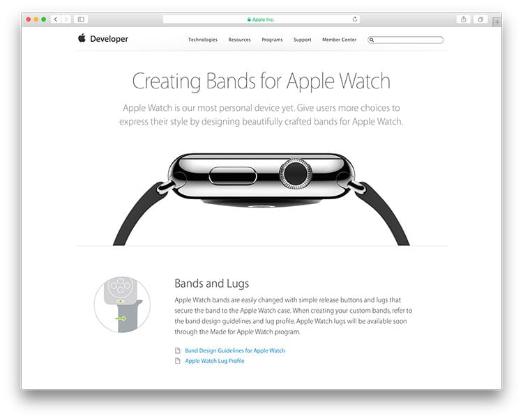Image resolution: width=523 pixels, height=420 pixels.
Task: Open Band Design Guidelines for Apple Watch
Action: [x=235, y=350]
